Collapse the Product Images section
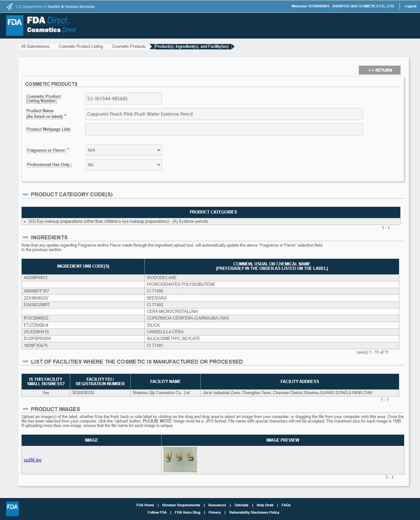This screenshot has width=420, height=520. coord(25,409)
